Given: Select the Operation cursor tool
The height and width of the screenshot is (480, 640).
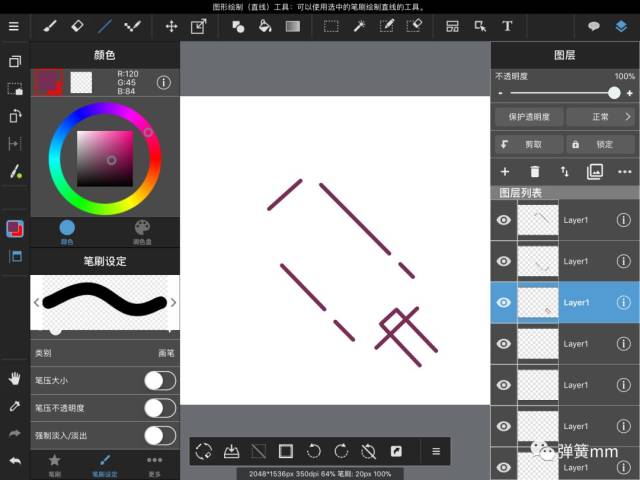Looking at the screenshot, I should pos(480,27).
